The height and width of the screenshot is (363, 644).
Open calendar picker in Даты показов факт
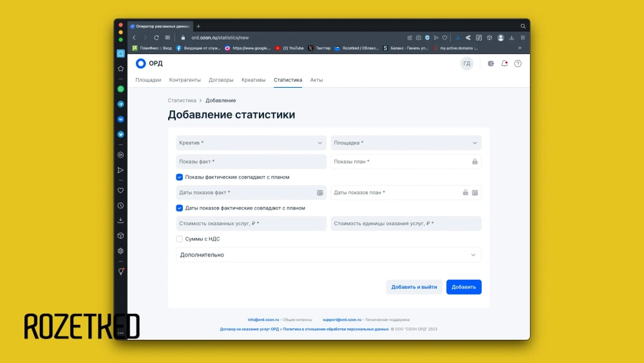click(320, 193)
